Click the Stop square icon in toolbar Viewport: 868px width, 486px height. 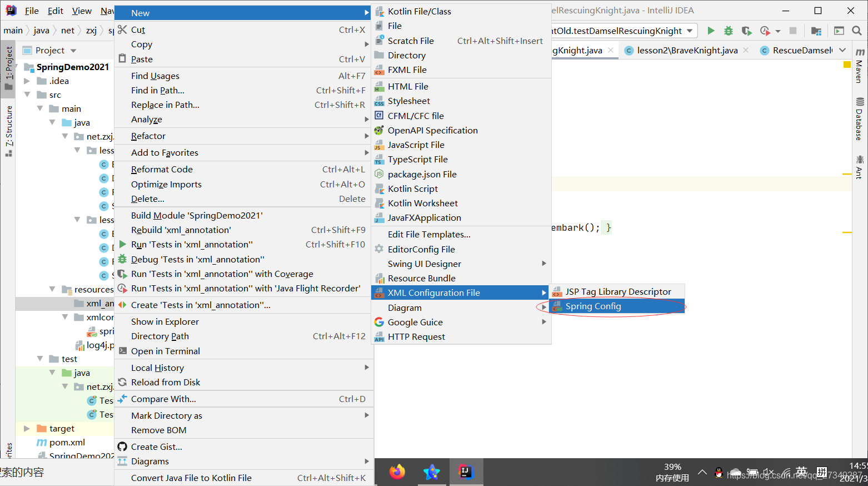tap(793, 31)
